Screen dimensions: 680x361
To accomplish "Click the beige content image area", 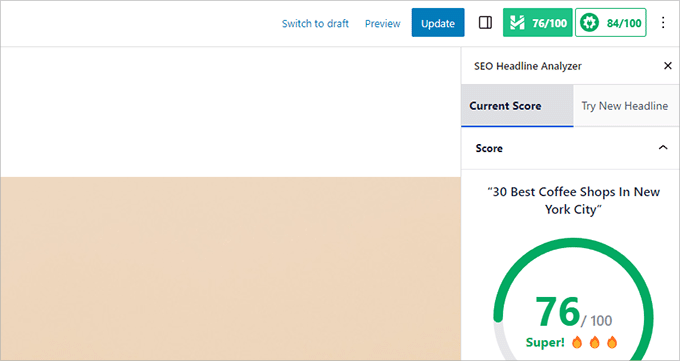I will 231,268.
